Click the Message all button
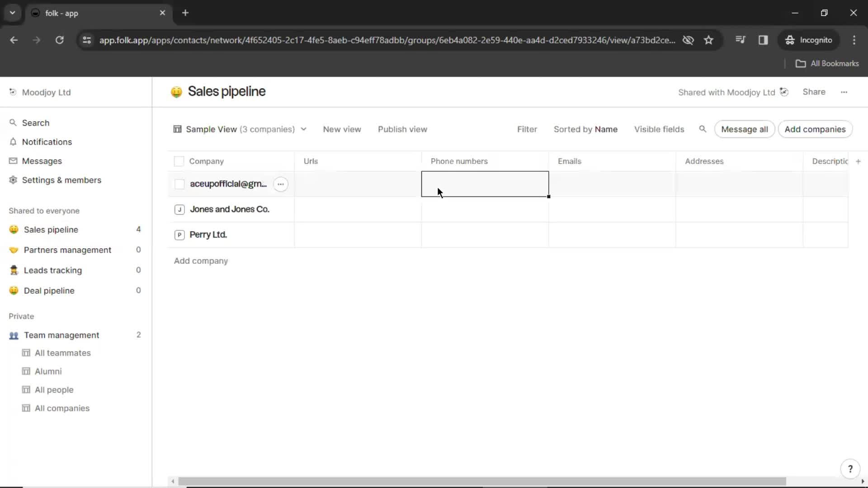Screen dimensions: 868x488 tap(745, 129)
